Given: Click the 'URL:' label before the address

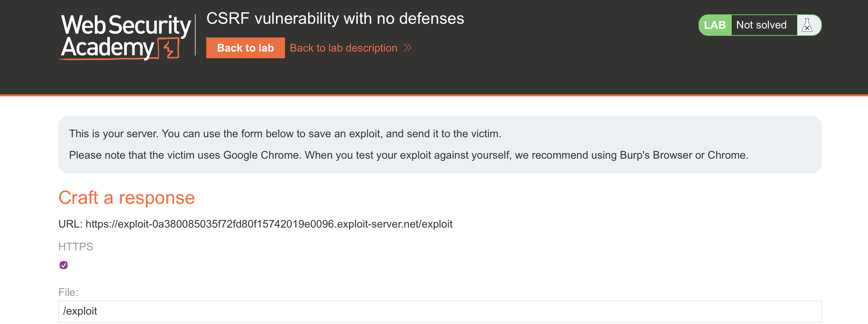Looking at the screenshot, I should 70,224.
